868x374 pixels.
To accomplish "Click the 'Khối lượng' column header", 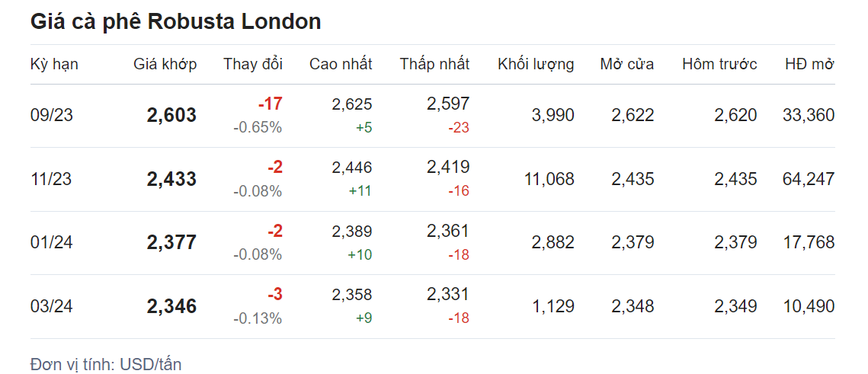I will tap(536, 64).
